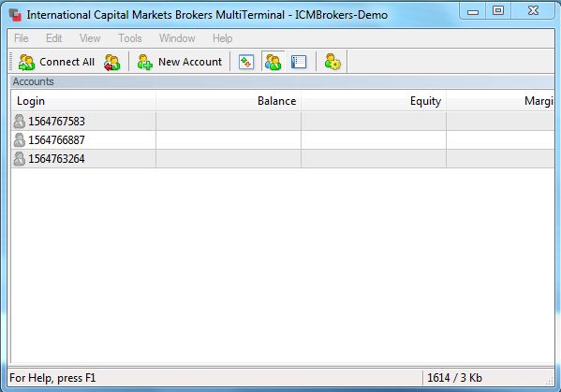This screenshot has width=561, height=392.
Task: Toggle the Market Watch icon with green and red arrows
Action: pyautogui.click(x=246, y=62)
